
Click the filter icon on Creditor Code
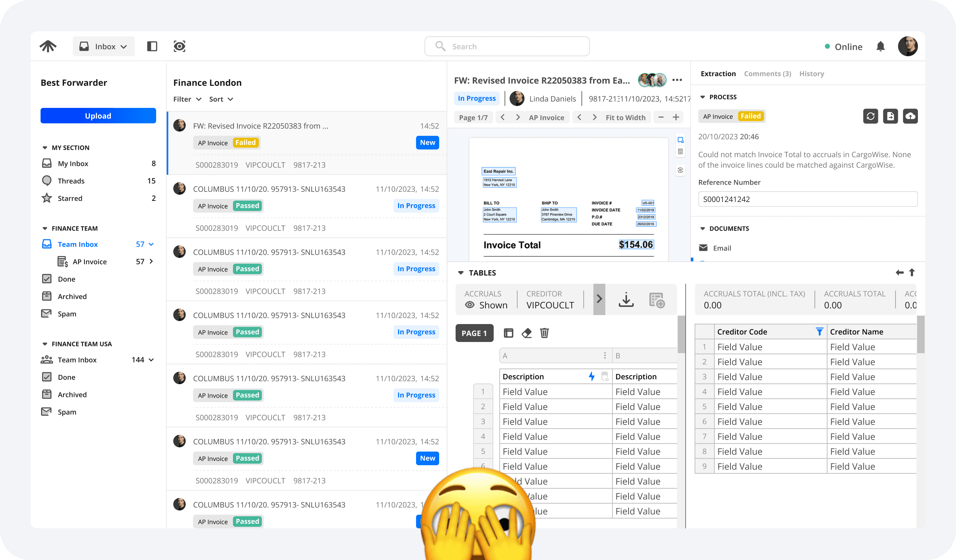(x=819, y=332)
